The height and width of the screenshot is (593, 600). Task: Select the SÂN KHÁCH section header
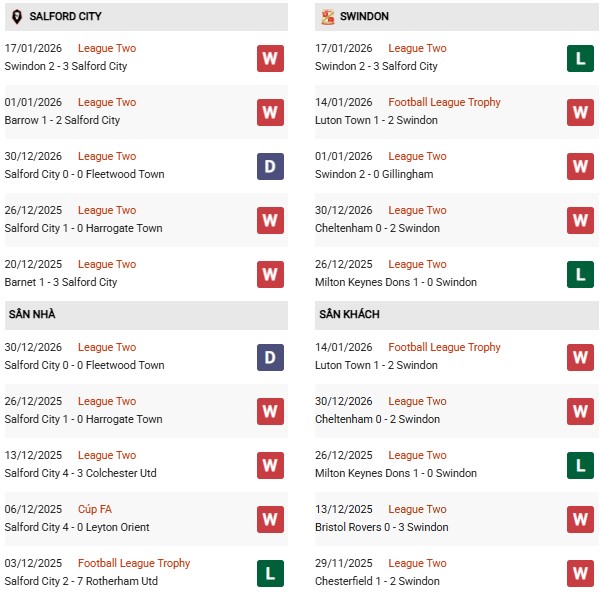(x=349, y=315)
